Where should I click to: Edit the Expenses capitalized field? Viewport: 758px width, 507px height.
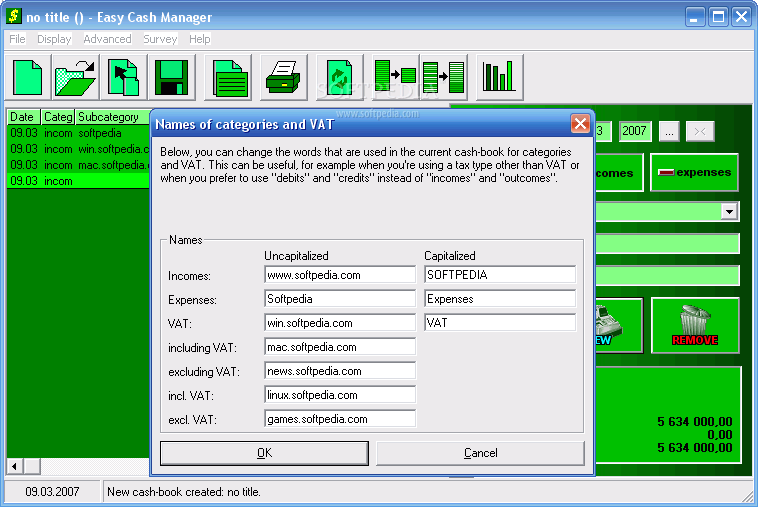(500, 299)
